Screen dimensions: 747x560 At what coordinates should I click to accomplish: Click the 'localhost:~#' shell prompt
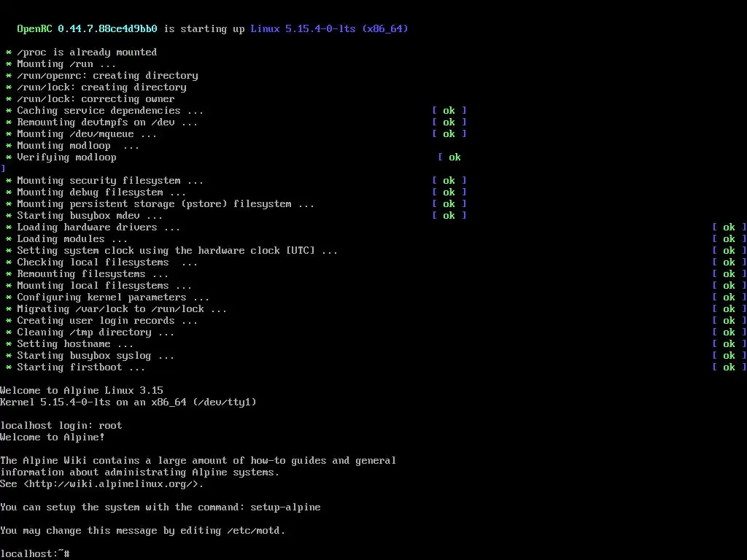35,554
